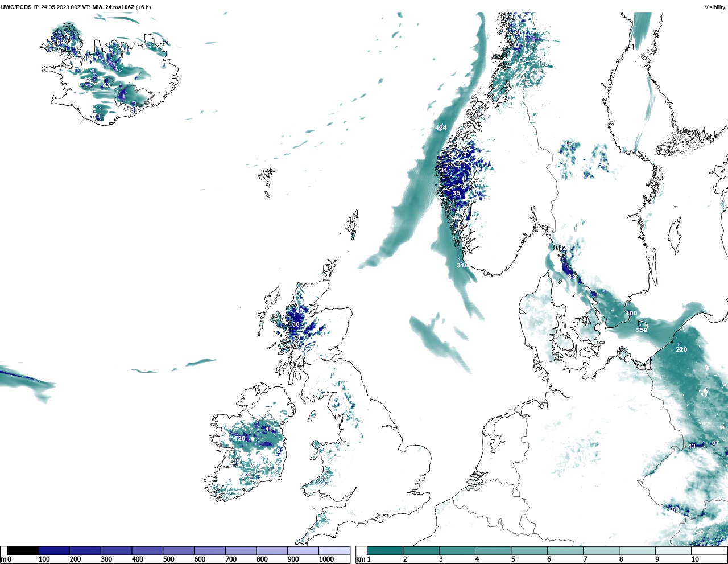This screenshot has width=728, height=564.
Task: Click the 220 value near Poland coast
Action: [681, 349]
